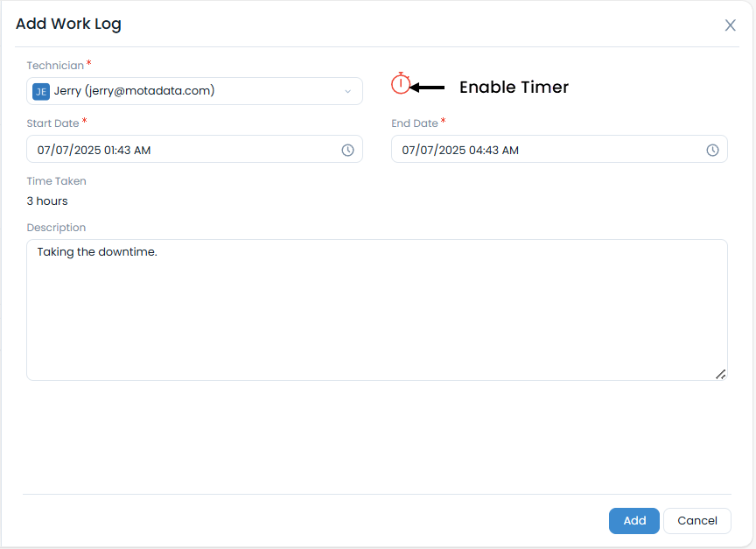Viewport: 756px width, 549px height.
Task: Expand the Technician dropdown chevron
Action: point(347,91)
